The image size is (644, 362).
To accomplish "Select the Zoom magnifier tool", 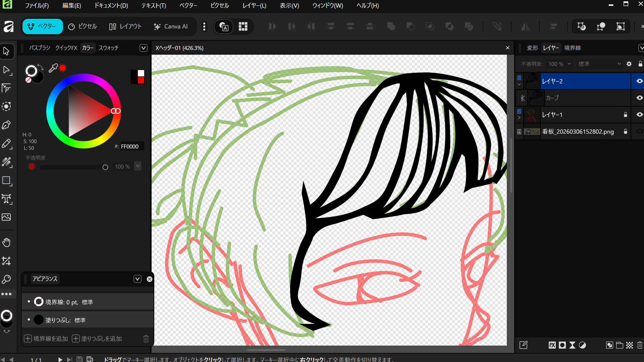I will tap(6, 279).
